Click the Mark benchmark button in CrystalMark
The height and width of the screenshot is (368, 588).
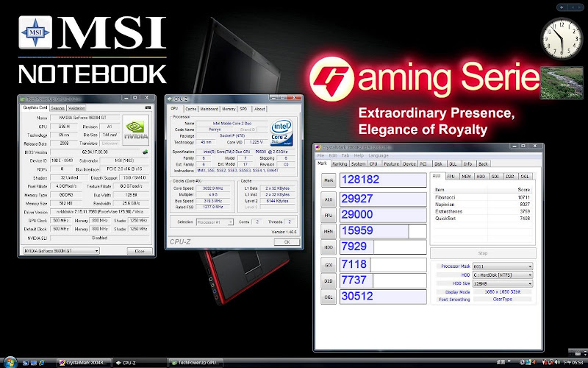(329, 180)
